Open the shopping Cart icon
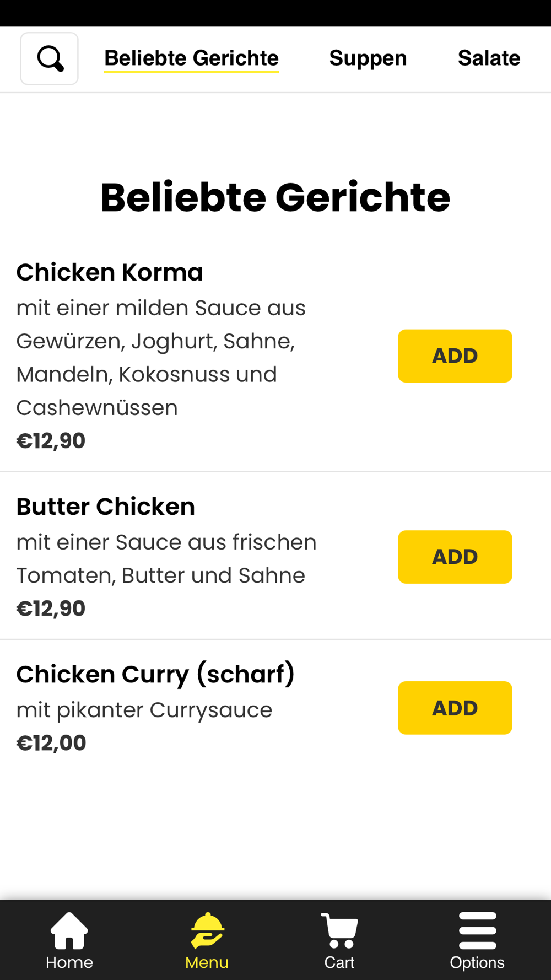 (x=339, y=930)
